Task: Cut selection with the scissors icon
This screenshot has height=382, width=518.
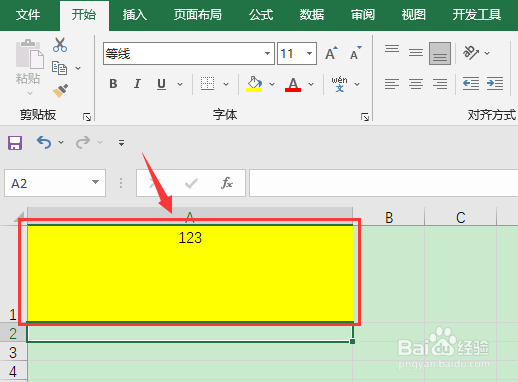Action: pyautogui.click(x=60, y=45)
